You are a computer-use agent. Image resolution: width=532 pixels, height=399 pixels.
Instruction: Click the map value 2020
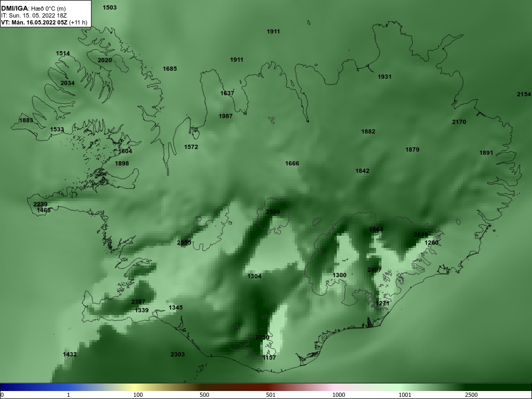pos(104,60)
